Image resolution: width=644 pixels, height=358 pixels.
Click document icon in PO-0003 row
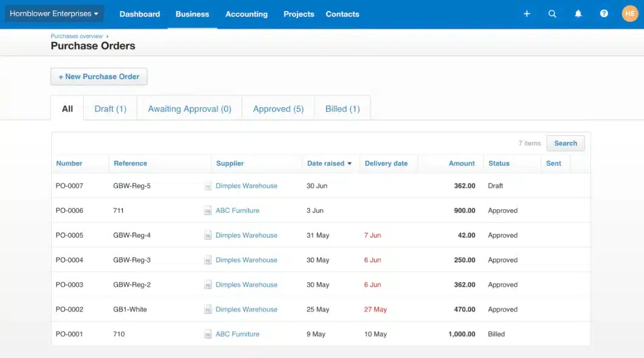[x=208, y=284]
